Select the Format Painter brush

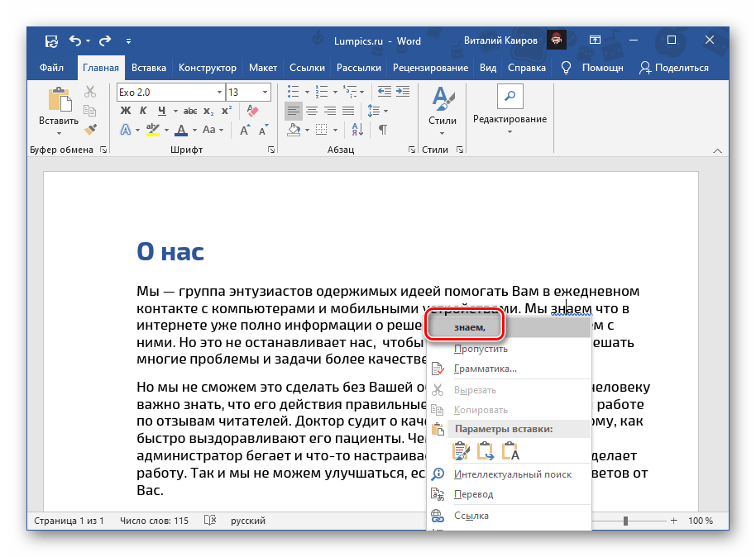pos(90,129)
